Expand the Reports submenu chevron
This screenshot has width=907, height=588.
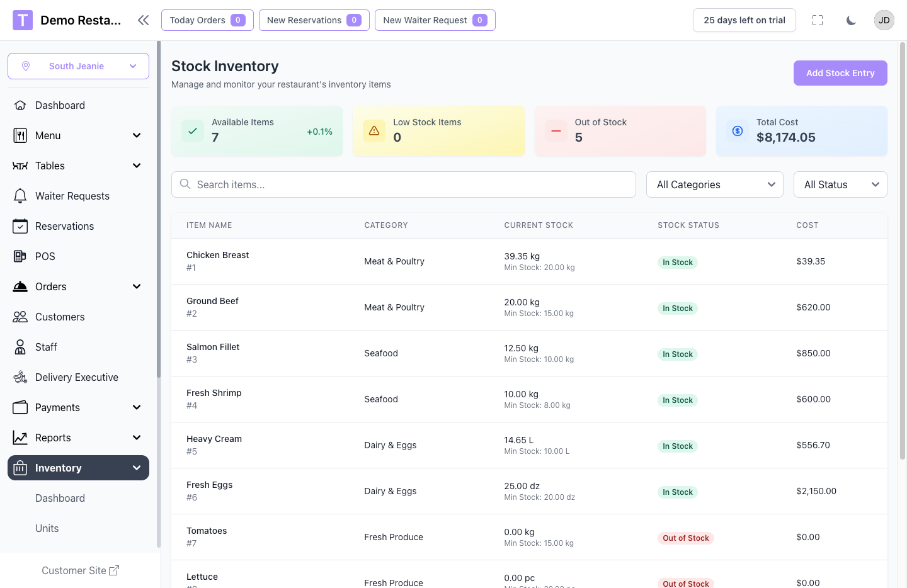click(137, 438)
